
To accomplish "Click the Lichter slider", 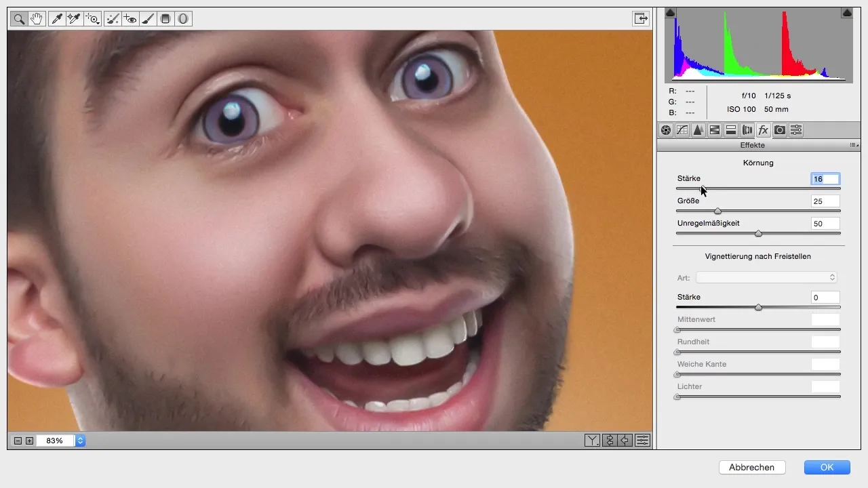I will [x=758, y=396].
